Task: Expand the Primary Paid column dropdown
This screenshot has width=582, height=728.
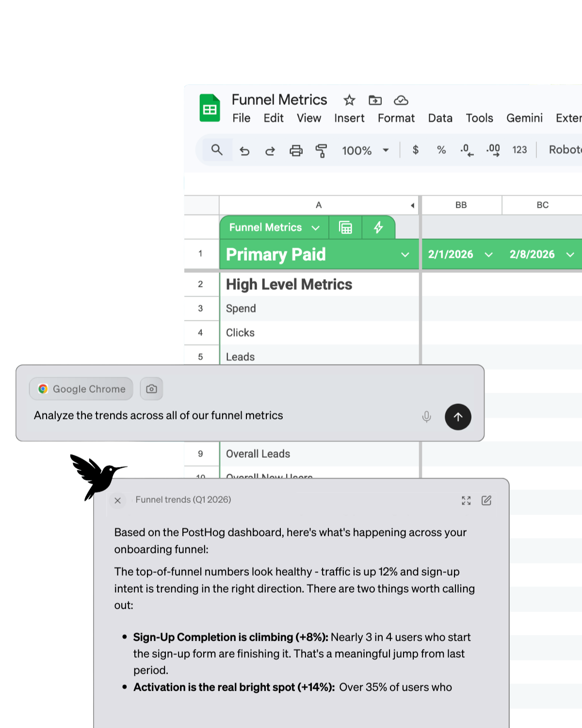Action: (x=405, y=255)
